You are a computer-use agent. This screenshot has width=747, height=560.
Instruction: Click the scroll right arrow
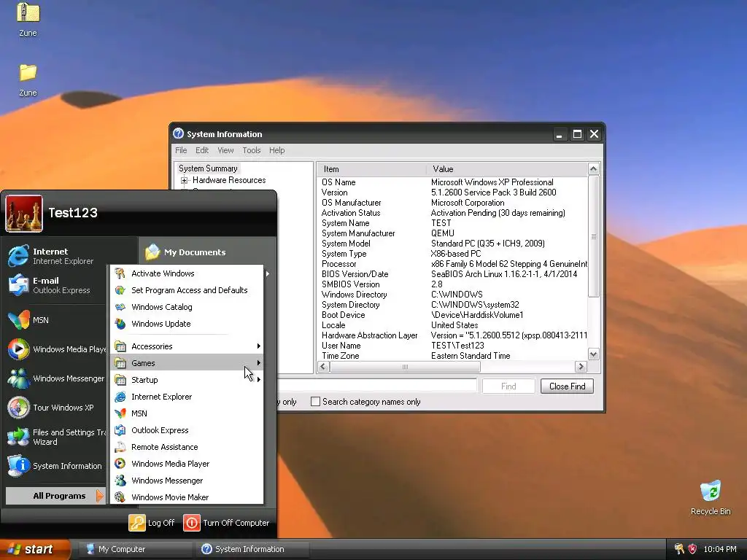click(x=581, y=367)
